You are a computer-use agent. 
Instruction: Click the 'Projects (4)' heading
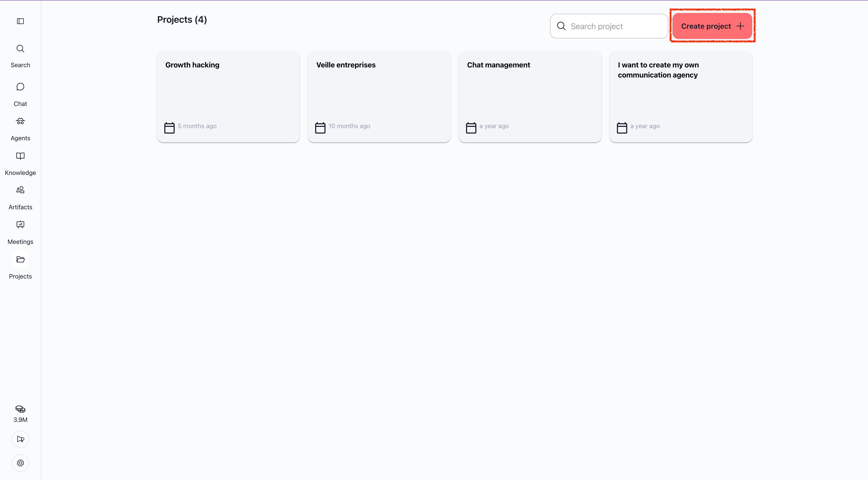pos(182,20)
